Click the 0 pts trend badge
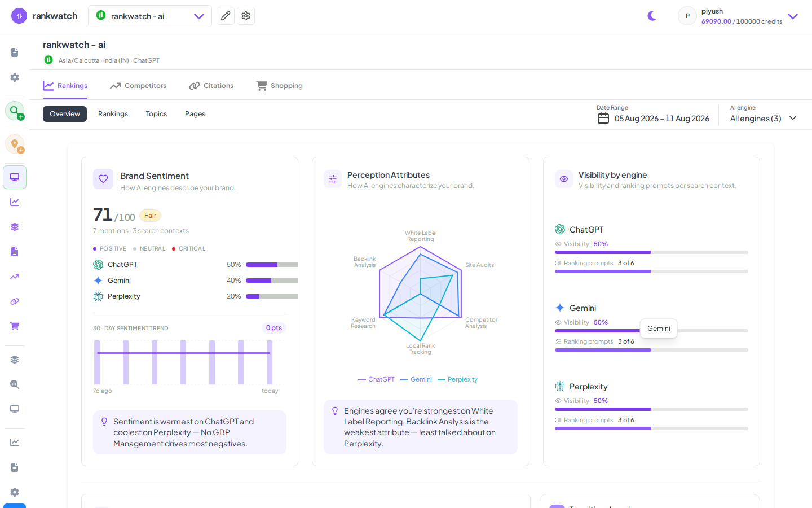 pyautogui.click(x=274, y=328)
